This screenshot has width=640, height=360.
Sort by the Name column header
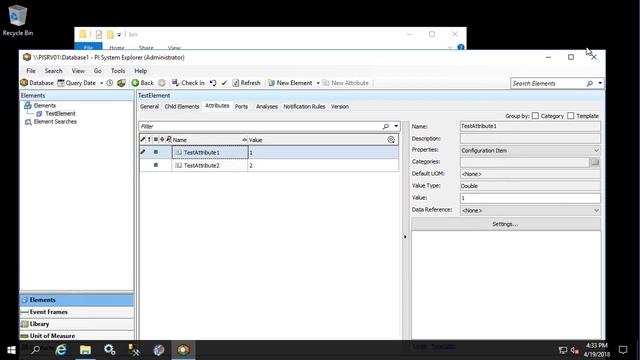pyautogui.click(x=209, y=140)
